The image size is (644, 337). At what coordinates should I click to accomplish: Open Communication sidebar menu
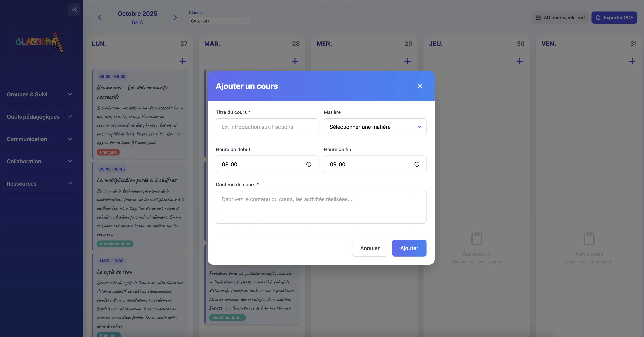coord(39,139)
